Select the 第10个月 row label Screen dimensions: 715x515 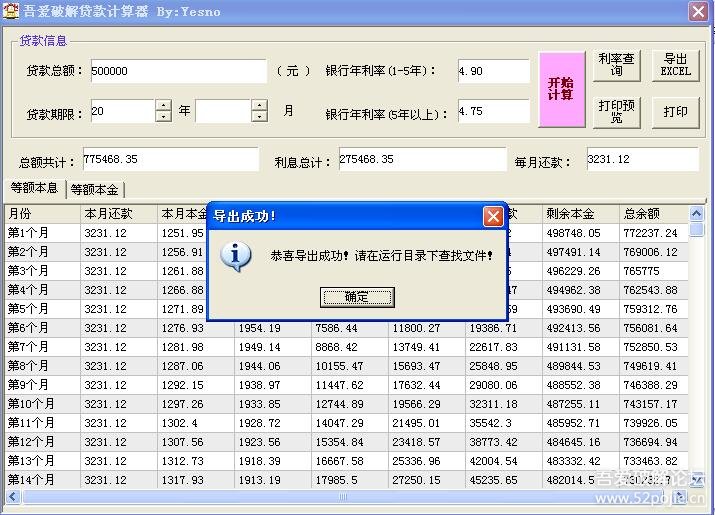(x=31, y=404)
